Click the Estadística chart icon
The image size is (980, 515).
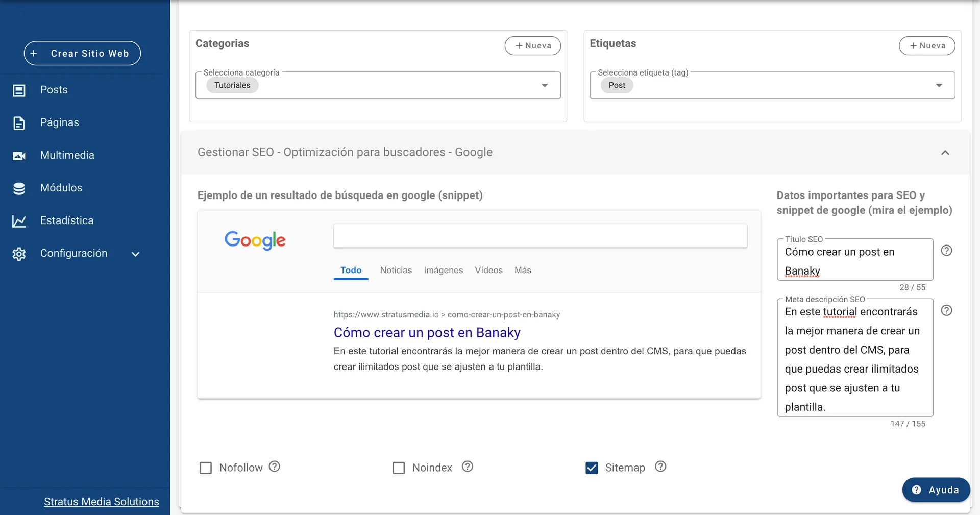19,221
